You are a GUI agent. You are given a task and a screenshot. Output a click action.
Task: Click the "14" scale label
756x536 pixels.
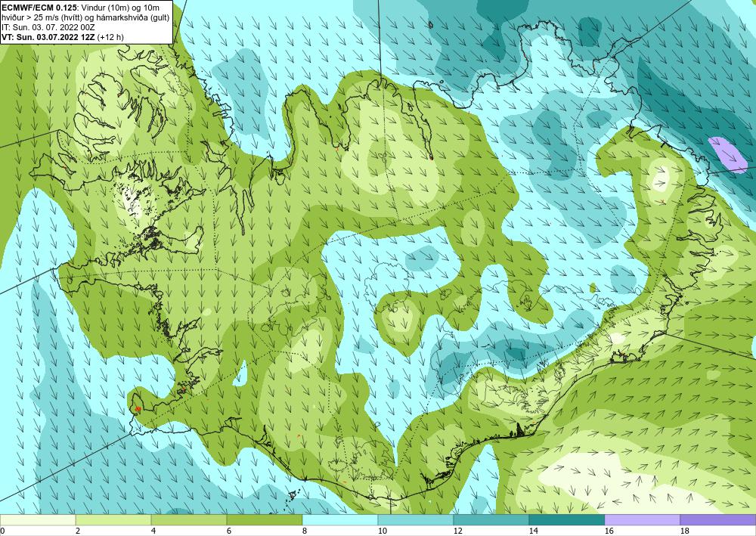tap(533, 531)
